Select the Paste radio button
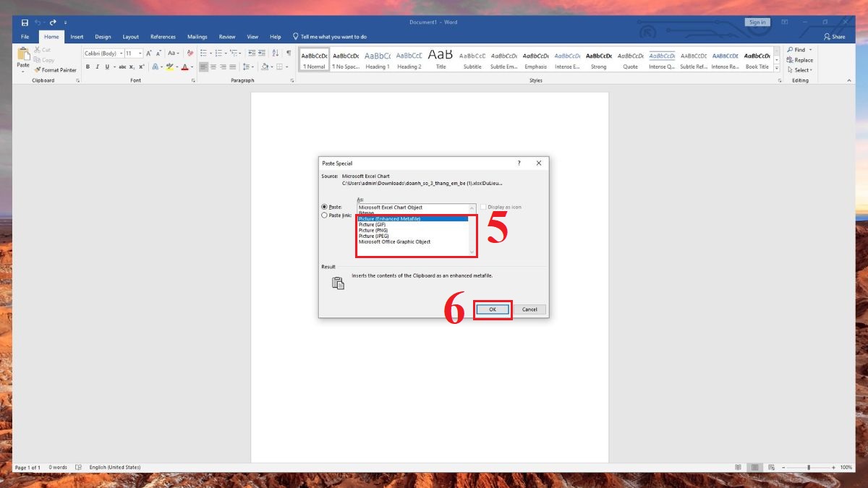 (x=324, y=207)
